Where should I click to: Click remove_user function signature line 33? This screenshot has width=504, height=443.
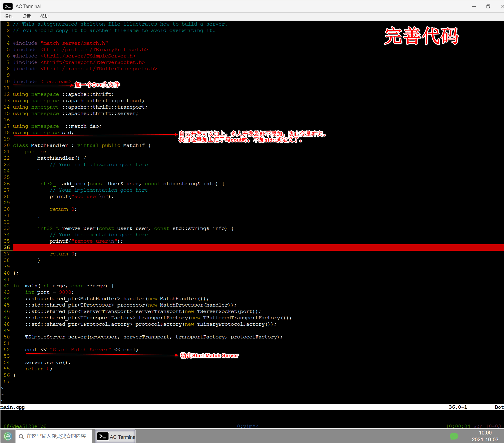pos(136,228)
